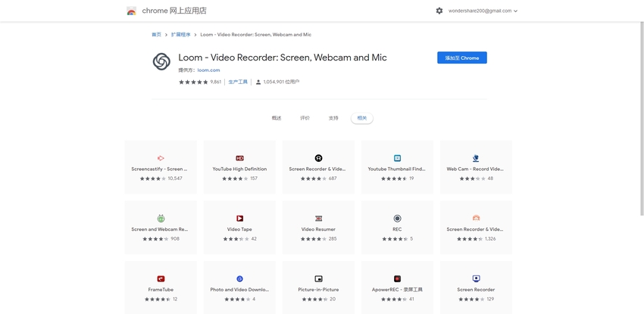Click the Screencastify extension icon
This screenshot has width=644, height=314.
pyautogui.click(x=161, y=158)
